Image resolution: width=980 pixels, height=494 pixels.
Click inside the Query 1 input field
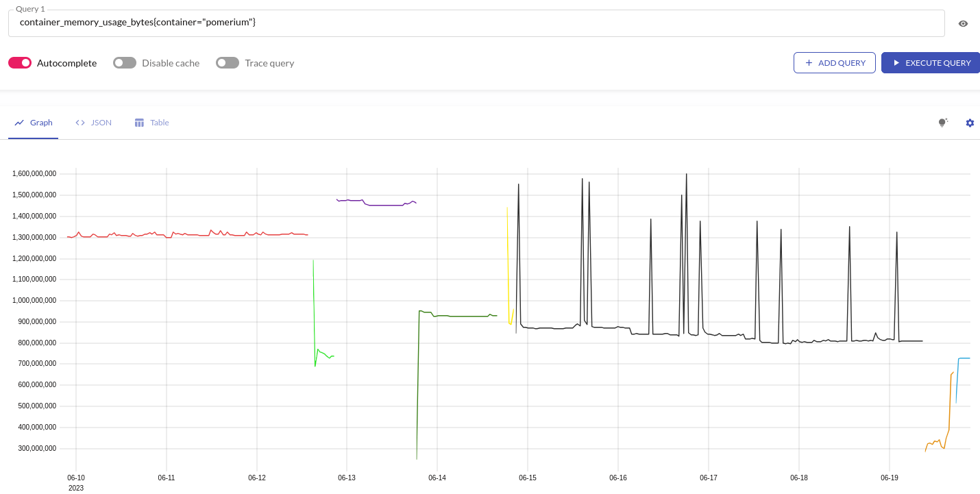point(274,22)
